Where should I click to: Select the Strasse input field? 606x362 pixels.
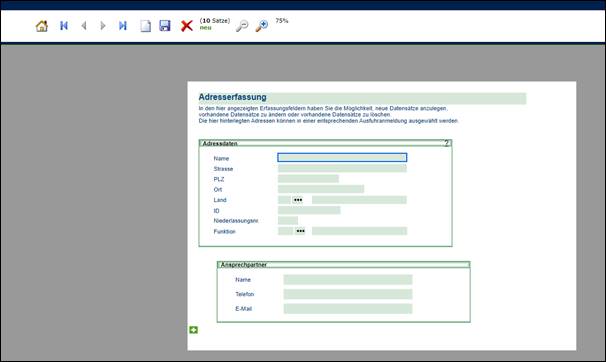pyautogui.click(x=342, y=168)
